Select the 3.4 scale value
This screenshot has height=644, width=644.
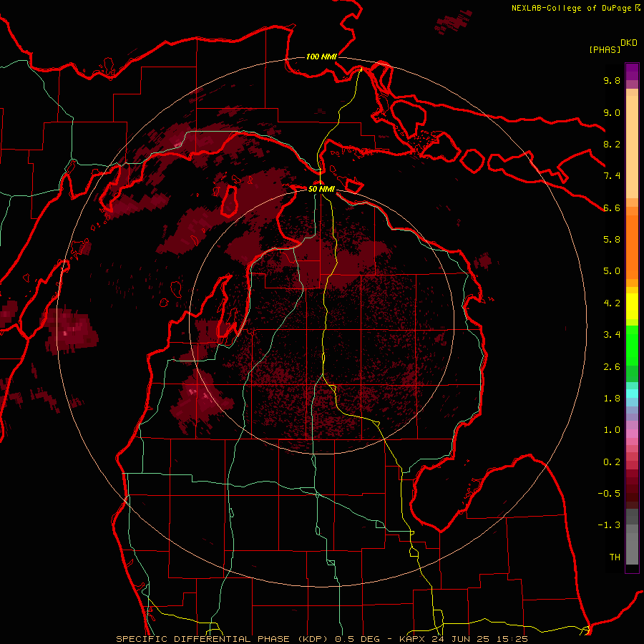tap(612, 334)
